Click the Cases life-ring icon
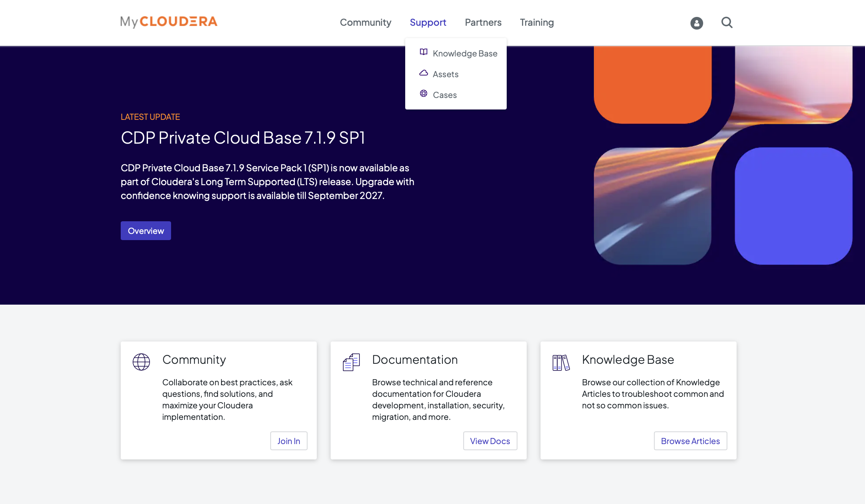Image resolution: width=865 pixels, height=504 pixels. pos(423,93)
